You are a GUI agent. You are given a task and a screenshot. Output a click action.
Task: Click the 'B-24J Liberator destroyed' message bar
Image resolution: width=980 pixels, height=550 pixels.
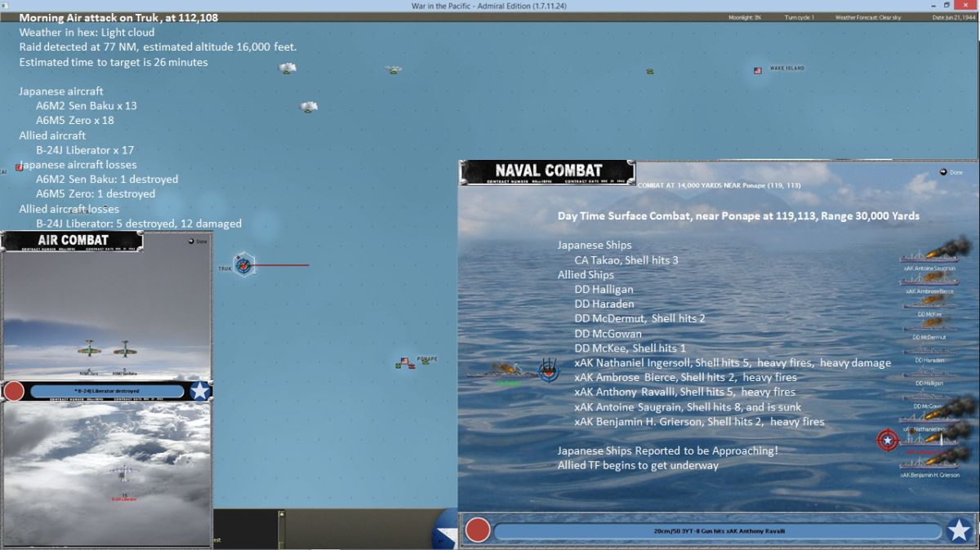click(x=107, y=391)
